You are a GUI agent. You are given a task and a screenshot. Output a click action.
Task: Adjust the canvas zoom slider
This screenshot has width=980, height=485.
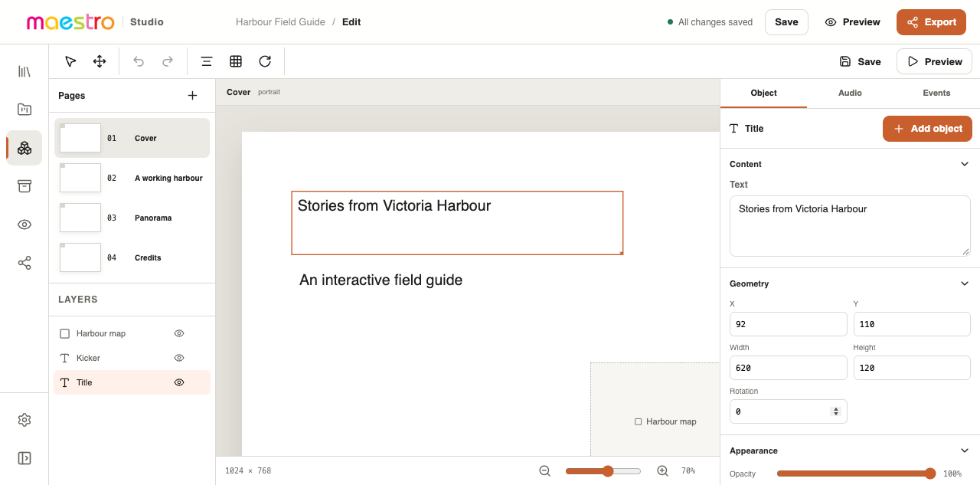click(x=603, y=471)
